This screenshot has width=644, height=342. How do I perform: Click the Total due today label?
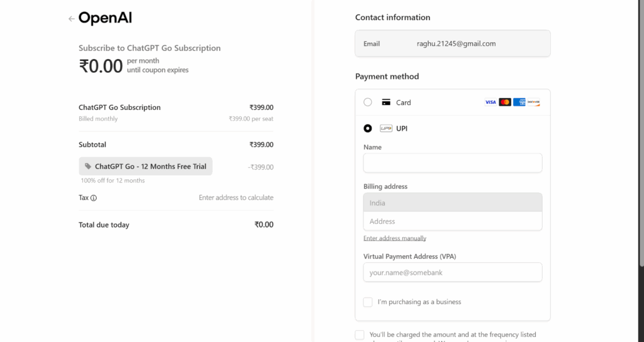click(104, 225)
